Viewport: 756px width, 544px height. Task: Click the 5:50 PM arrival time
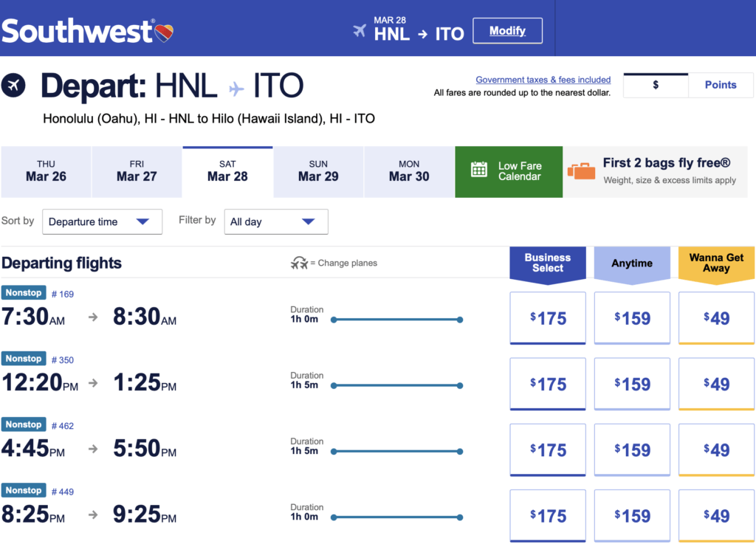click(145, 449)
